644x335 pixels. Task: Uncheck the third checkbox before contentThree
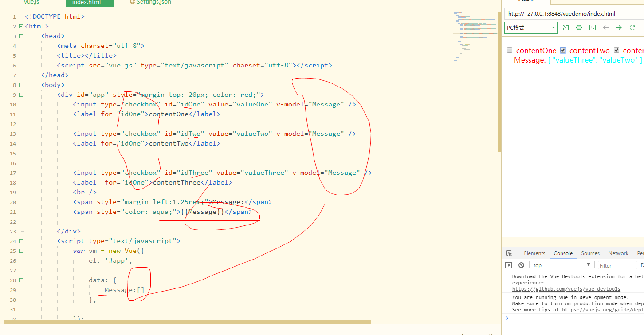pos(617,50)
